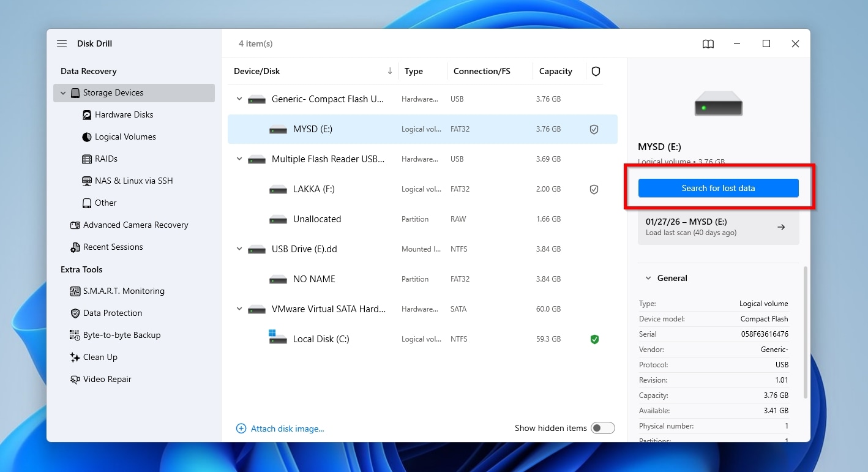Viewport: 868px width, 472px height.
Task: Select the MYSD (E:) volume row
Action: click(422, 130)
